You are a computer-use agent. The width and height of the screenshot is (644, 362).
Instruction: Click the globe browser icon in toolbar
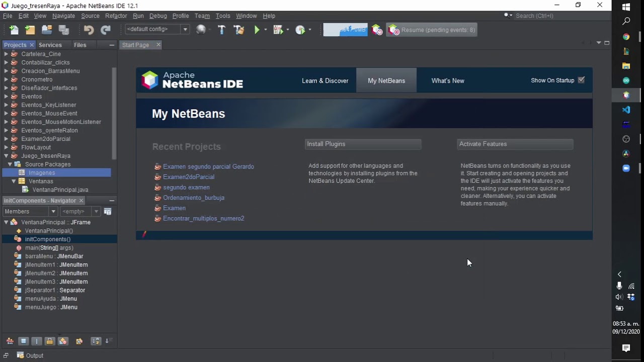[x=201, y=30]
